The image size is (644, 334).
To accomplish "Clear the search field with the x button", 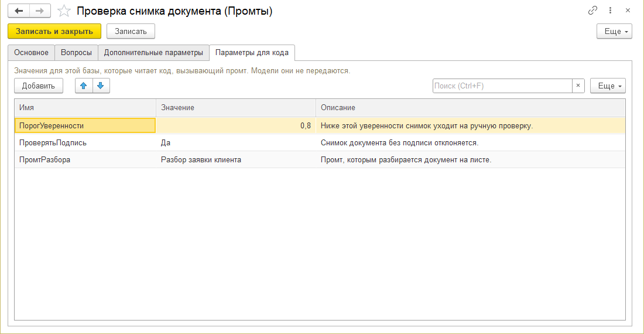I will click(578, 86).
